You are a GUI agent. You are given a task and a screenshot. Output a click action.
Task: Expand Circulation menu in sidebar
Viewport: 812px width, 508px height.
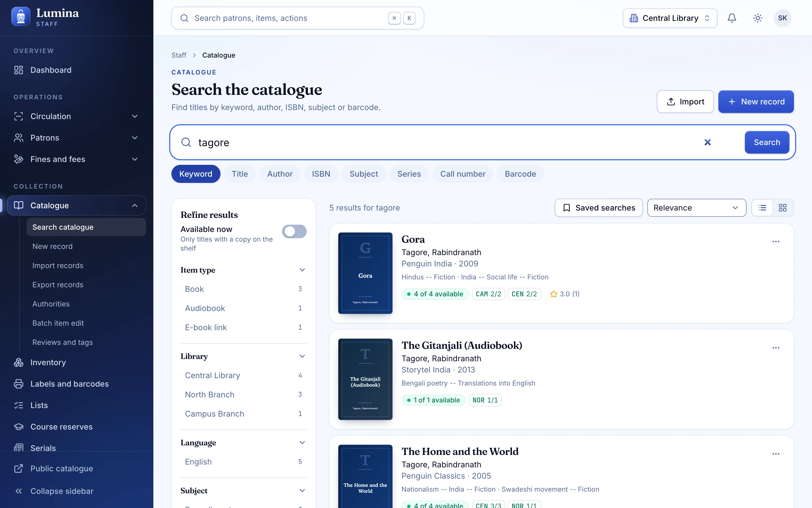click(76, 116)
